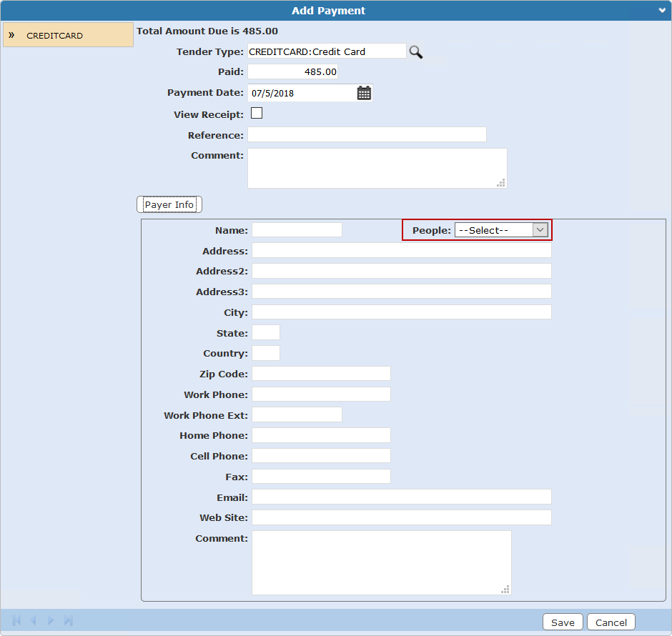Open the Tender Type lookup magnifier
The width and height of the screenshot is (672, 636).
point(415,51)
